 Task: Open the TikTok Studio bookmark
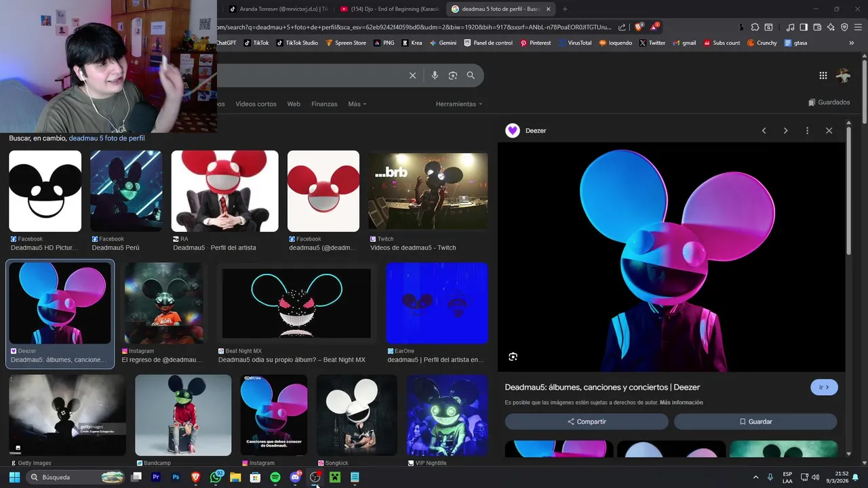296,43
